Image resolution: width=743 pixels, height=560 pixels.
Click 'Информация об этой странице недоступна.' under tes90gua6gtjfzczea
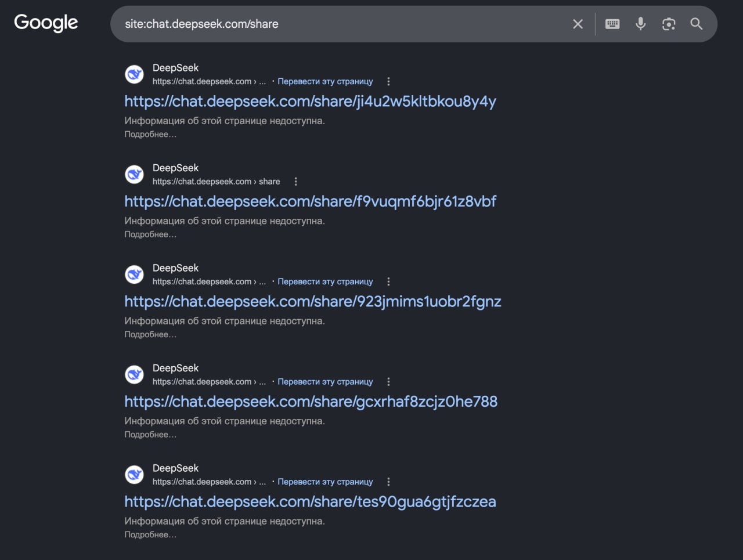coord(225,521)
